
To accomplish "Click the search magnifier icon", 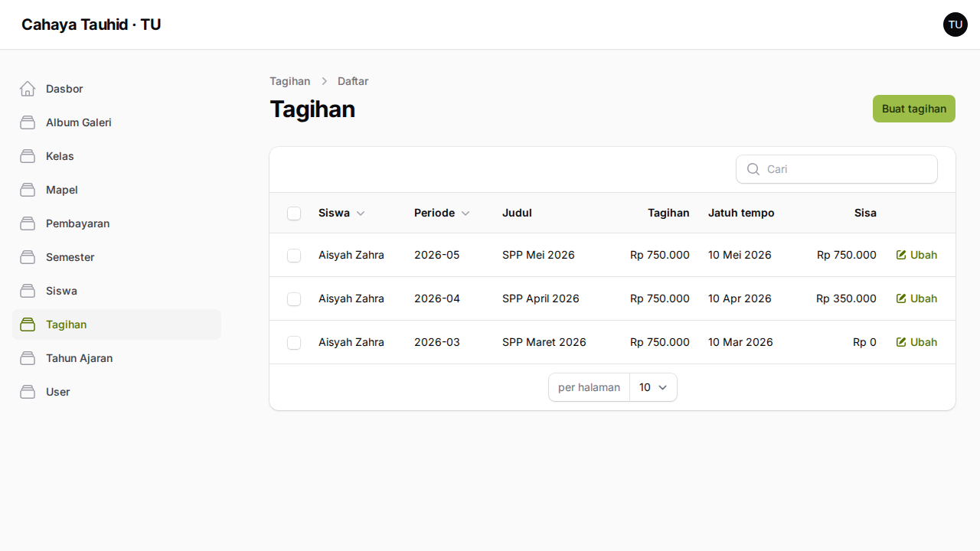I will (753, 169).
